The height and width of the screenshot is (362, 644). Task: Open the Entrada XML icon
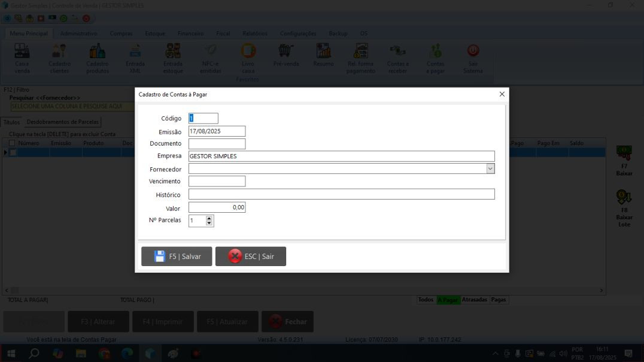click(x=135, y=52)
